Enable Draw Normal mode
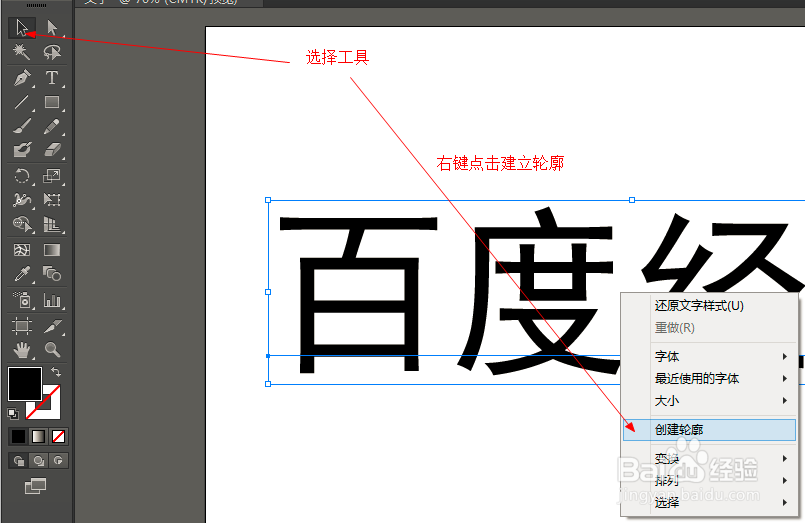 click(x=18, y=461)
